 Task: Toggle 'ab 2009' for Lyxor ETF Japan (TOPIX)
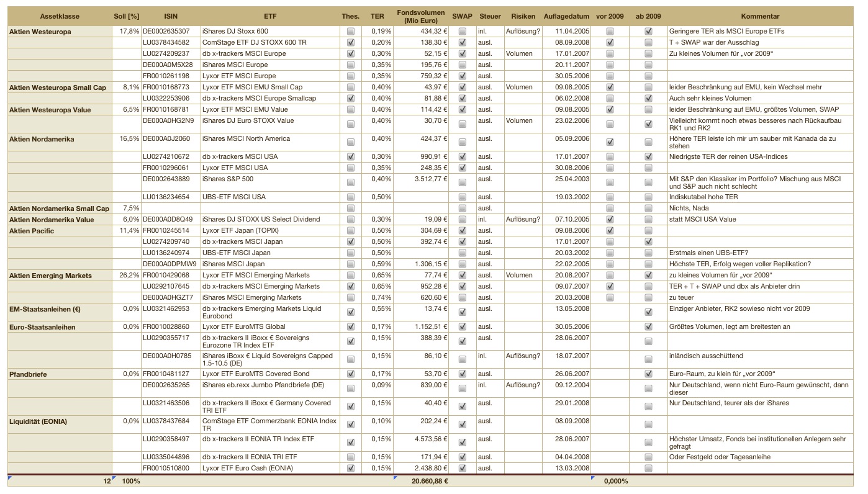648,230
